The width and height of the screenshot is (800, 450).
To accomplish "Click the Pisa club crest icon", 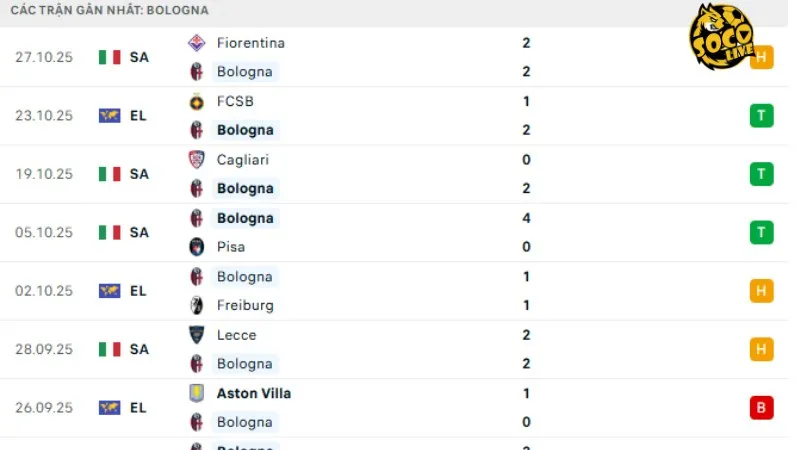I will [x=196, y=247].
